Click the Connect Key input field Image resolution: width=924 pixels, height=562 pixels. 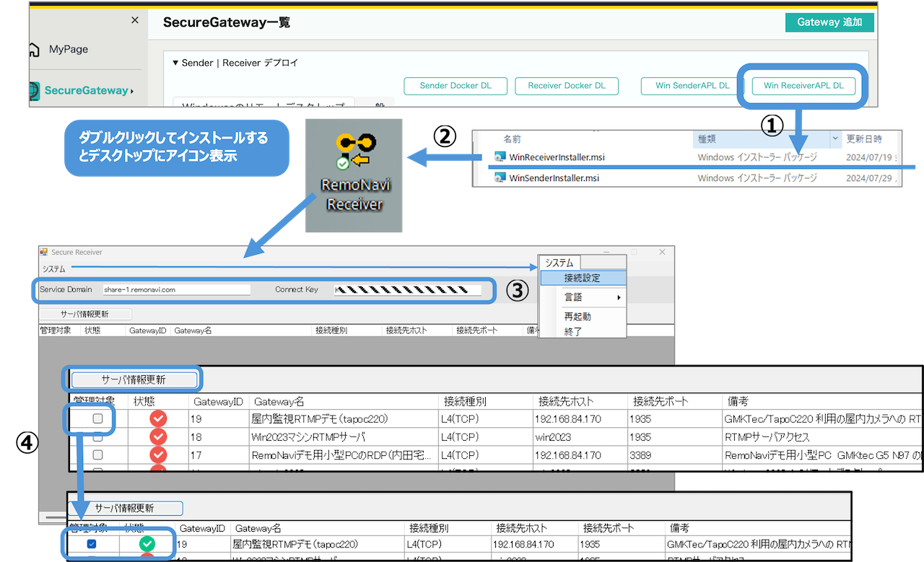(x=408, y=289)
